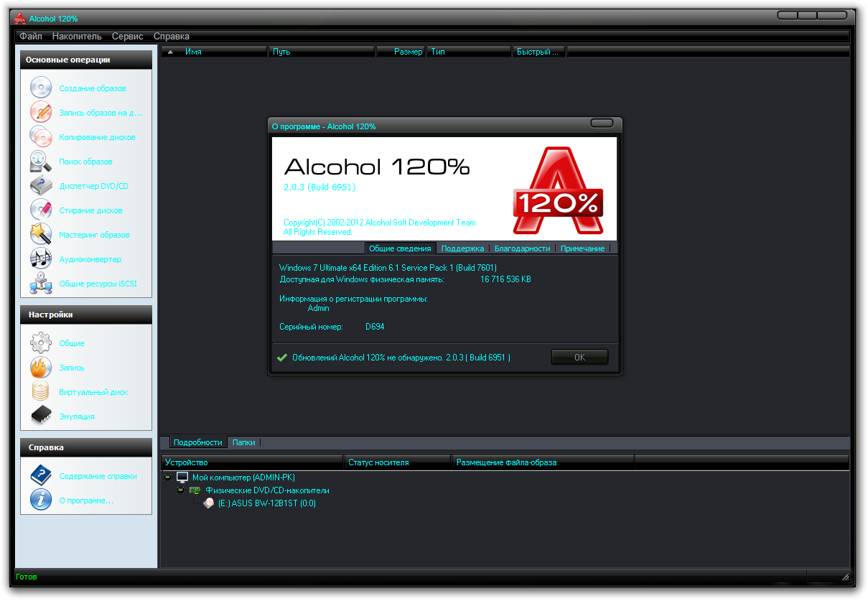868x601 pixels.
Task: Click the Мастеринг образов wand icon
Action: (x=40, y=234)
